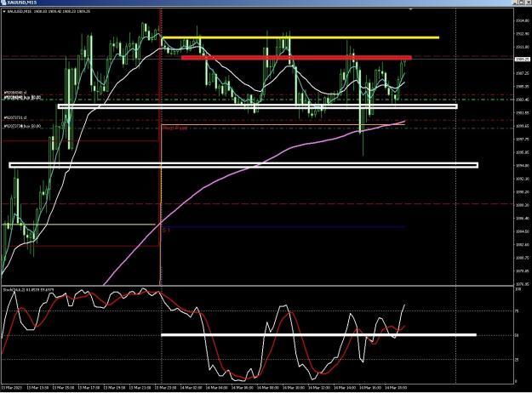This screenshot has height=393, width=532.
Task: Click the chart window icon in title bar
Action: [x=3, y=3]
